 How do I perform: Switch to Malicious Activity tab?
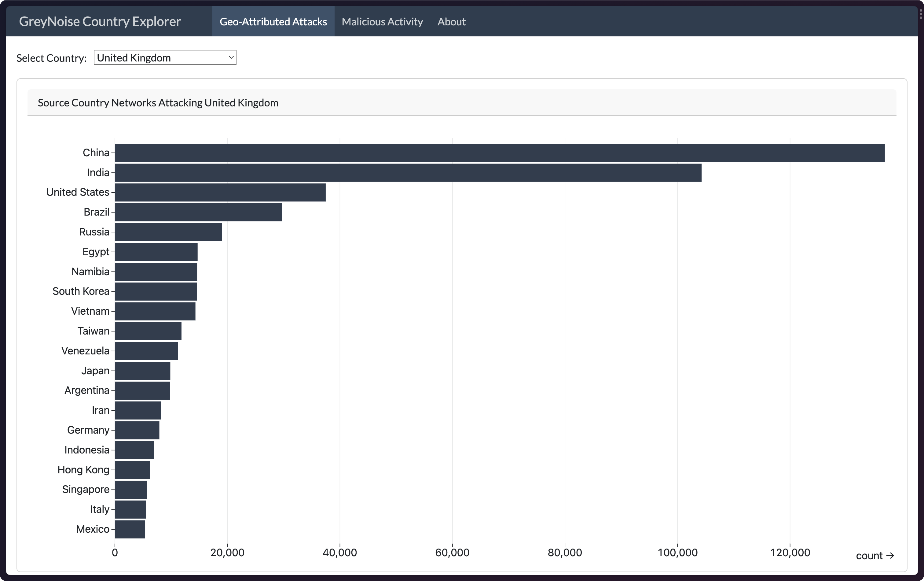pos(382,21)
